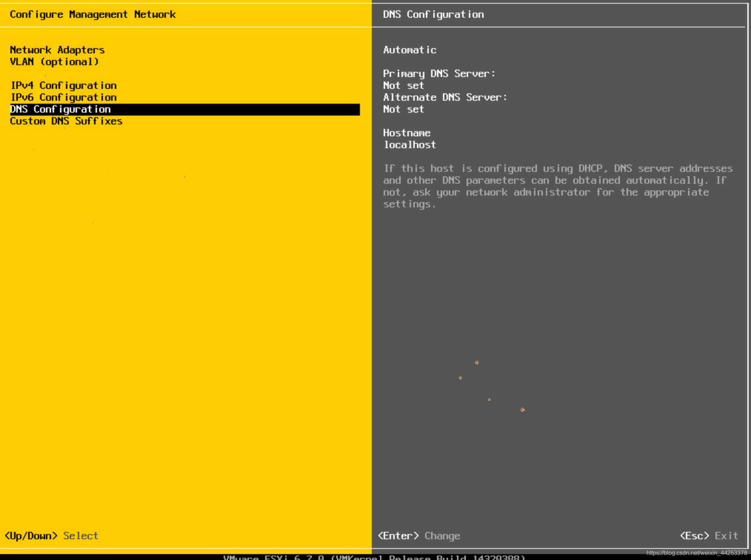Click the Configure Management Network title

click(x=93, y=14)
